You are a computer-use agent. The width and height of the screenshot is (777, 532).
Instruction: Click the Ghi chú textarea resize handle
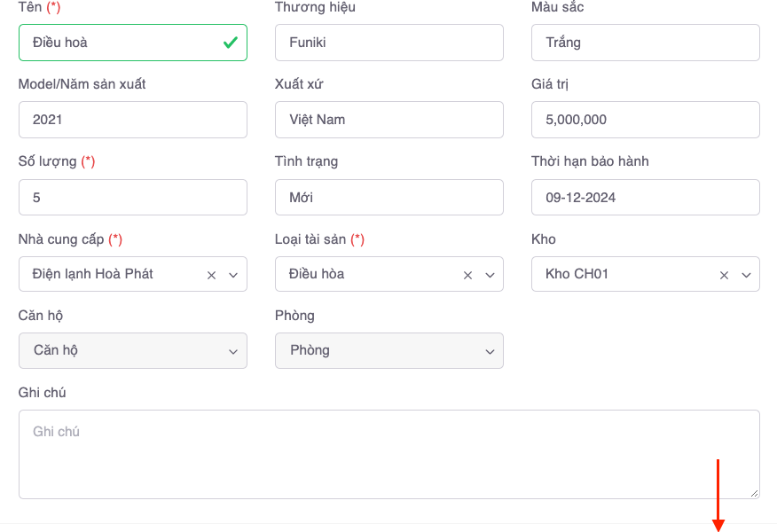click(x=755, y=493)
